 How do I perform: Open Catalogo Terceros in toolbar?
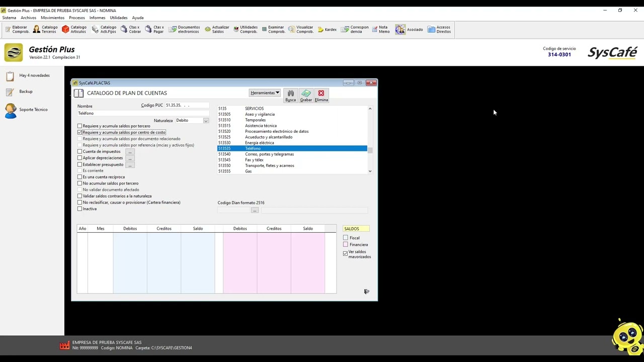(45, 30)
